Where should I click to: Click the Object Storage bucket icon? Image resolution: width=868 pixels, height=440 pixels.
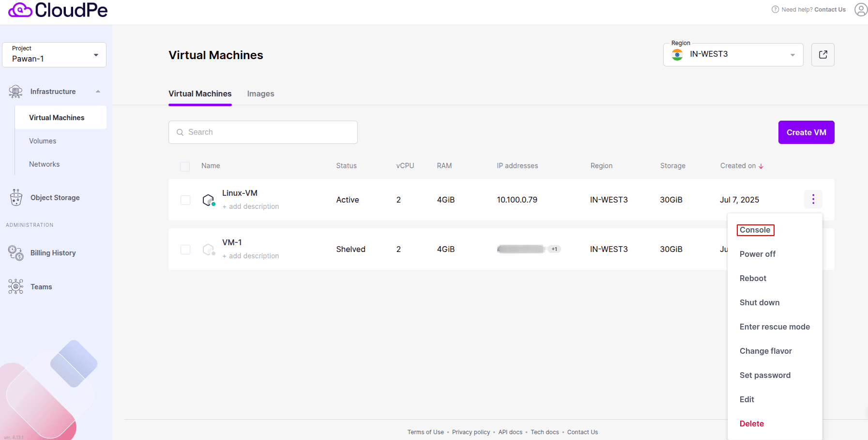[16, 198]
